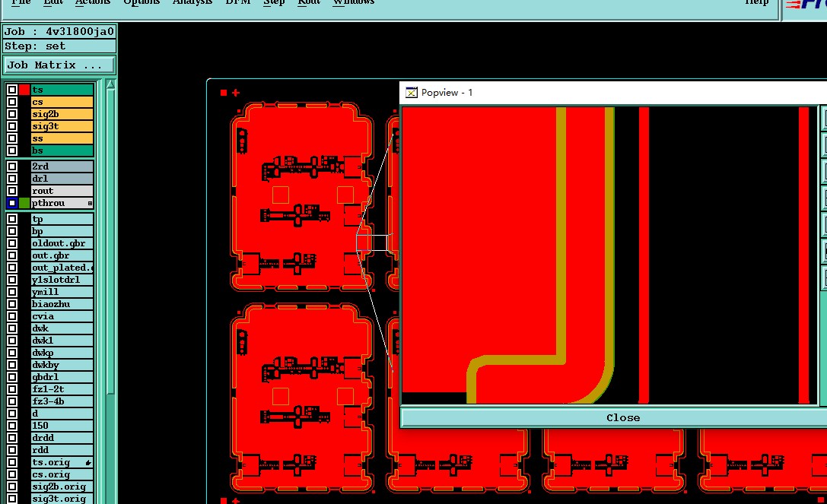Toggle display checkbox for sig3t layer

click(12, 126)
